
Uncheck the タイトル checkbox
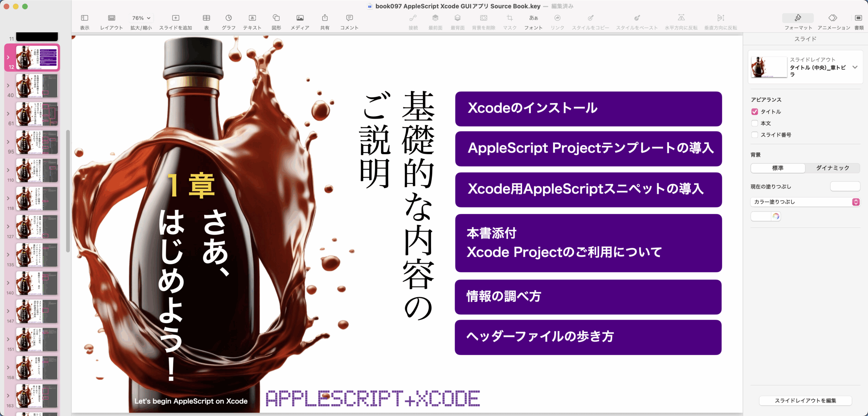pos(755,112)
